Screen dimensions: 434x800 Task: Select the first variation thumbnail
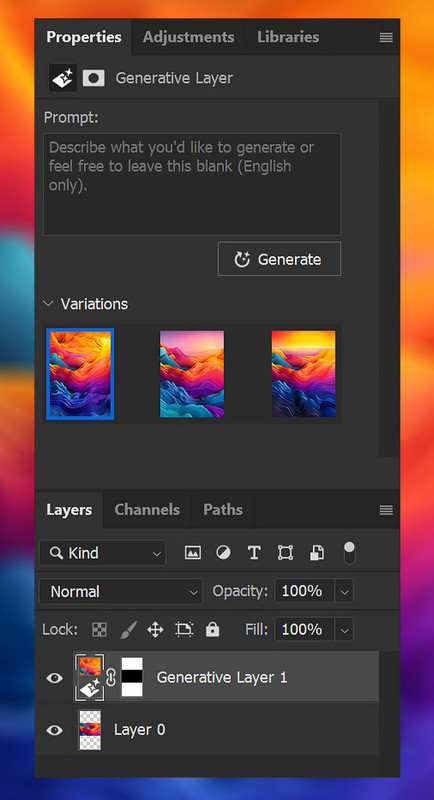click(80, 374)
